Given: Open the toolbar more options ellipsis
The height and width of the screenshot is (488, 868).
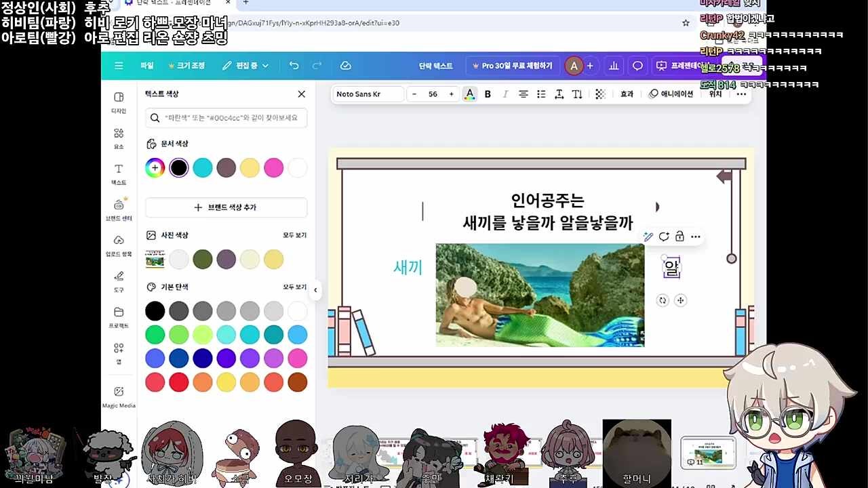Looking at the screenshot, I should click(741, 94).
